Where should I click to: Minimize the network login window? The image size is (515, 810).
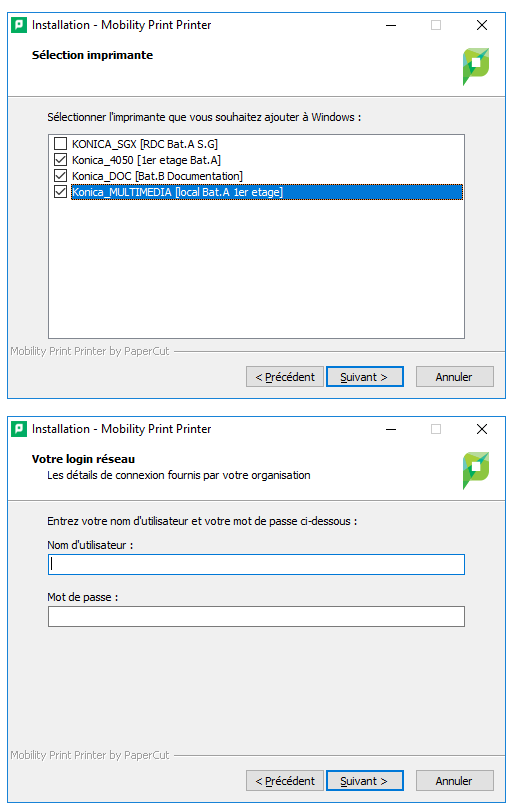click(391, 429)
